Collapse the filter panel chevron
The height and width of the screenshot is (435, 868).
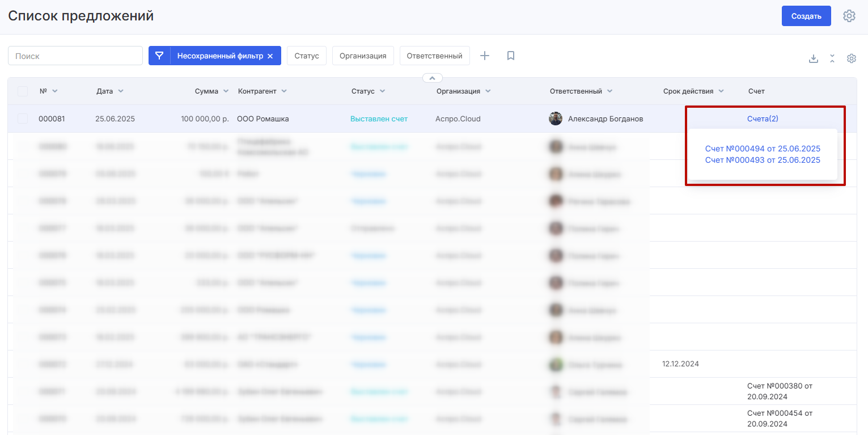point(432,78)
